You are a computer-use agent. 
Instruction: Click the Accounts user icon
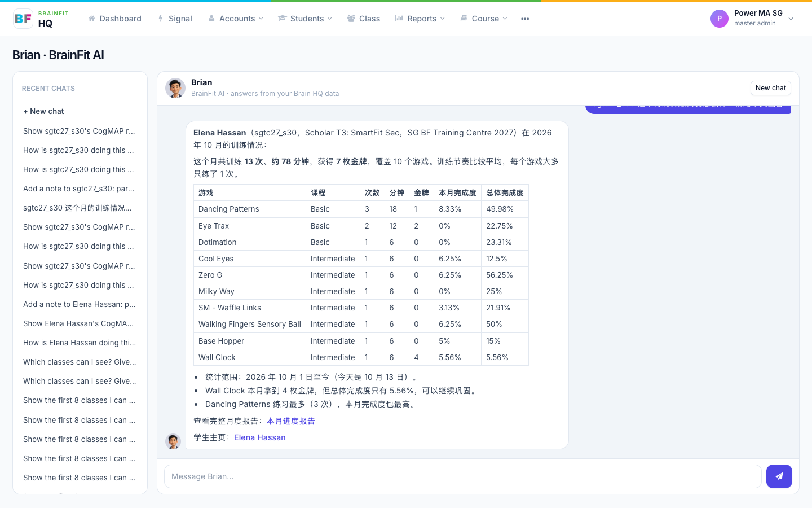click(x=211, y=19)
